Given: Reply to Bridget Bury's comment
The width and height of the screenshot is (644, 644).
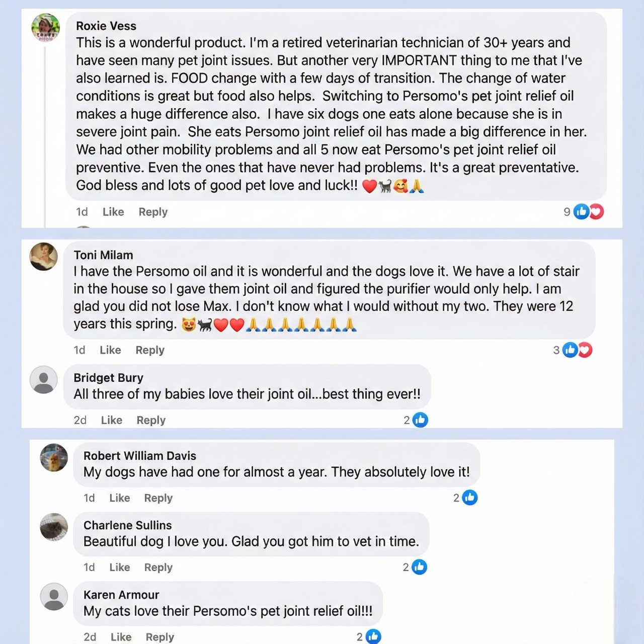Looking at the screenshot, I should (x=151, y=420).
